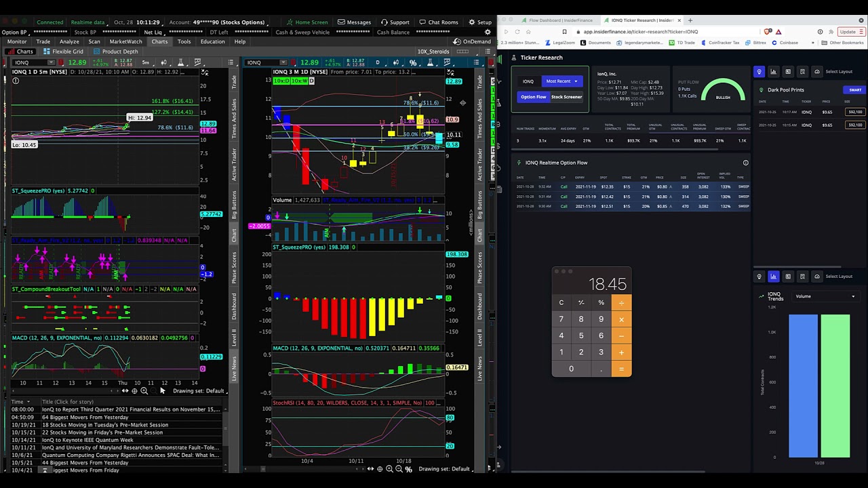The width and height of the screenshot is (868, 488).
Task: Open Other Bookmarks folder
Action: (x=843, y=43)
